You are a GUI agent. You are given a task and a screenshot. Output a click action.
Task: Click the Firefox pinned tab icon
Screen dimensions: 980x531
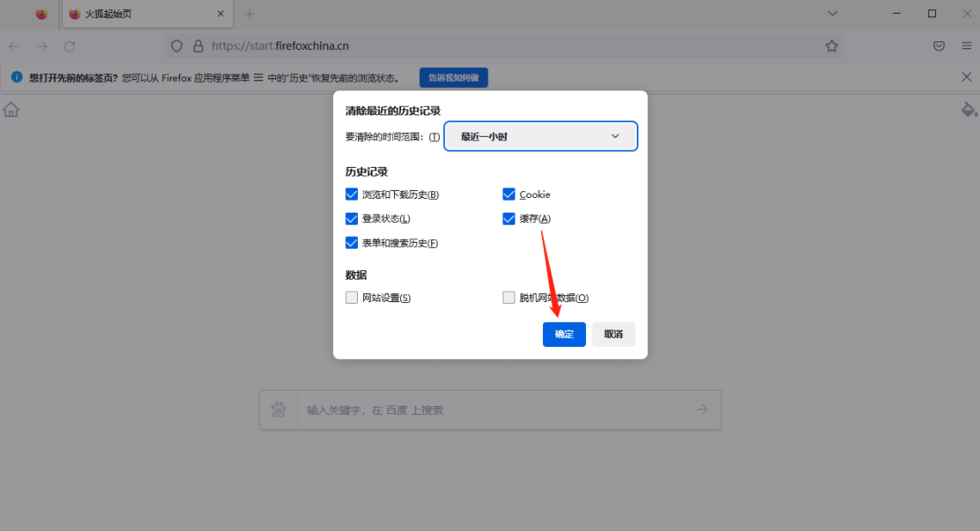(x=41, y=14)
